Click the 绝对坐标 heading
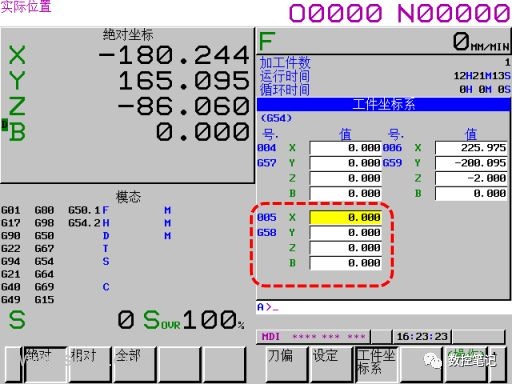Screen dimensions: 513x384 coord(128,35)
